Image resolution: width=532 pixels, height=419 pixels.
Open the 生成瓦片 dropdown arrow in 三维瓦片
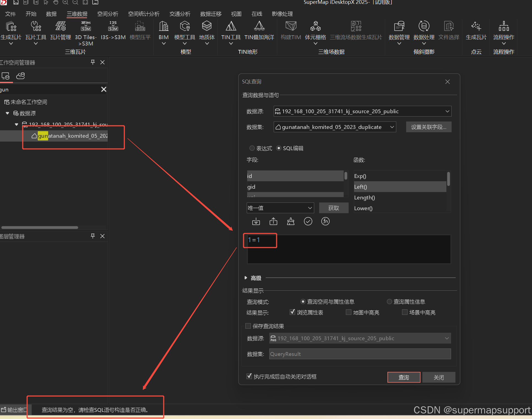11,44
